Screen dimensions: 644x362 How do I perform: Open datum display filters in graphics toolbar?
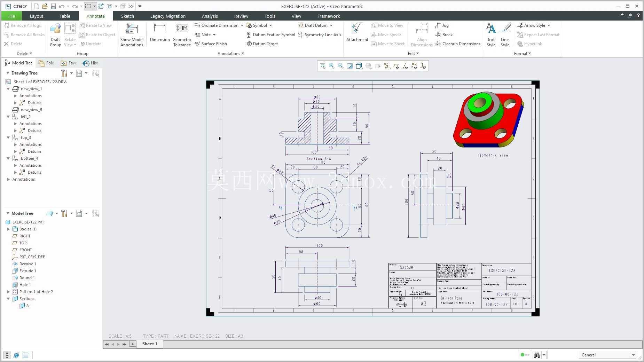387,66
